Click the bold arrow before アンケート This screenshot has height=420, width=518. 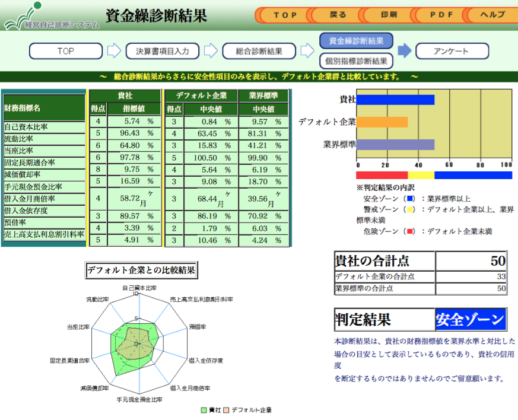coord(403,52)
